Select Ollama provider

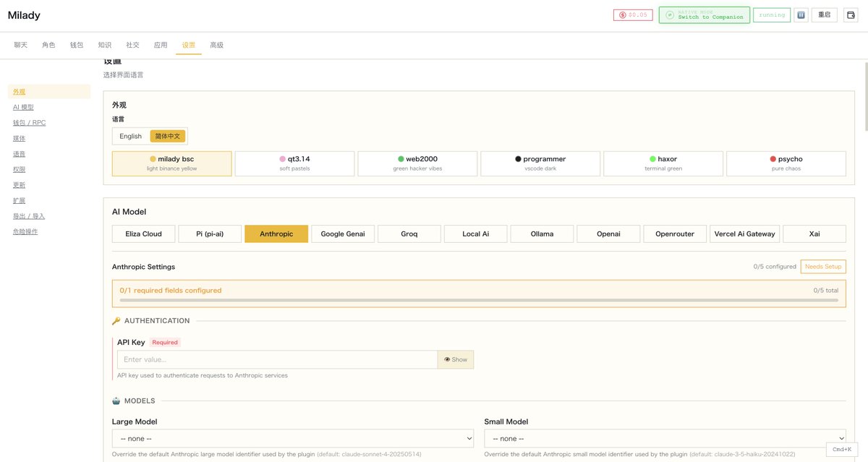pos(542,234)
